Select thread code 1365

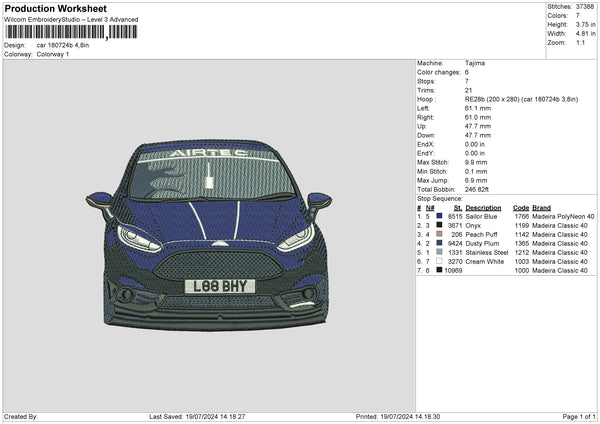[522, 243]
